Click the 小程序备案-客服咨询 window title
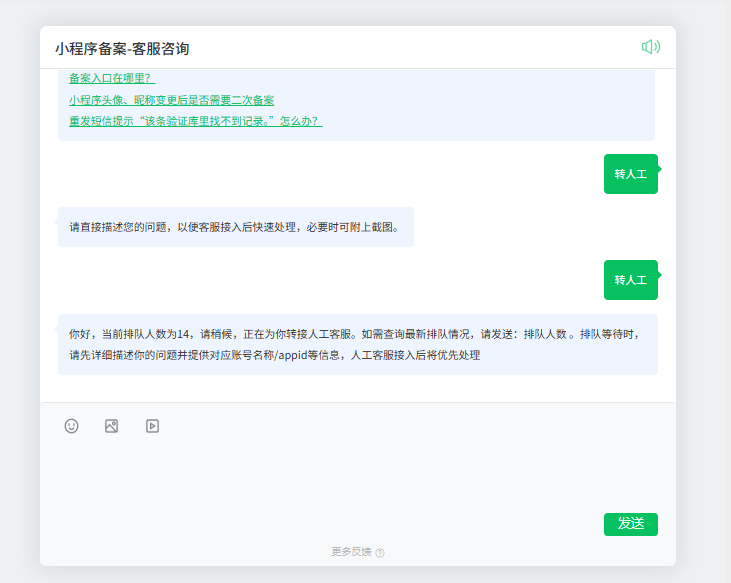The height and width of the screenshot is (583, 731). (x=122, y=48)
